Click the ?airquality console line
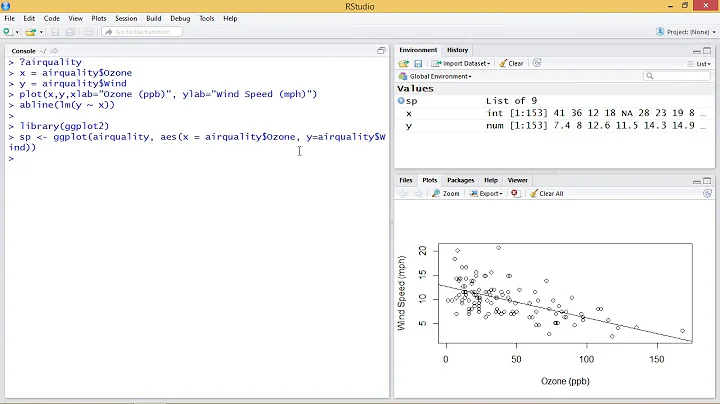Screen dimensions: 720x404 pos(50,62)
